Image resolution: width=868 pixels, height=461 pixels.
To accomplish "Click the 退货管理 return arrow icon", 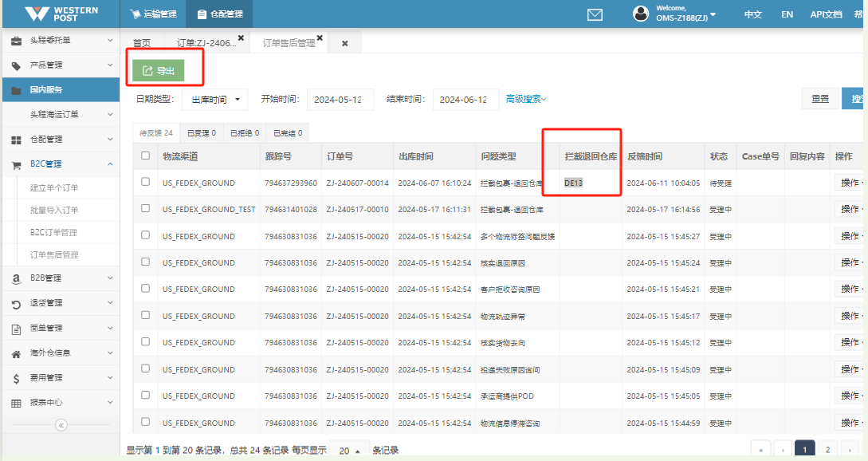I will 16,304.
